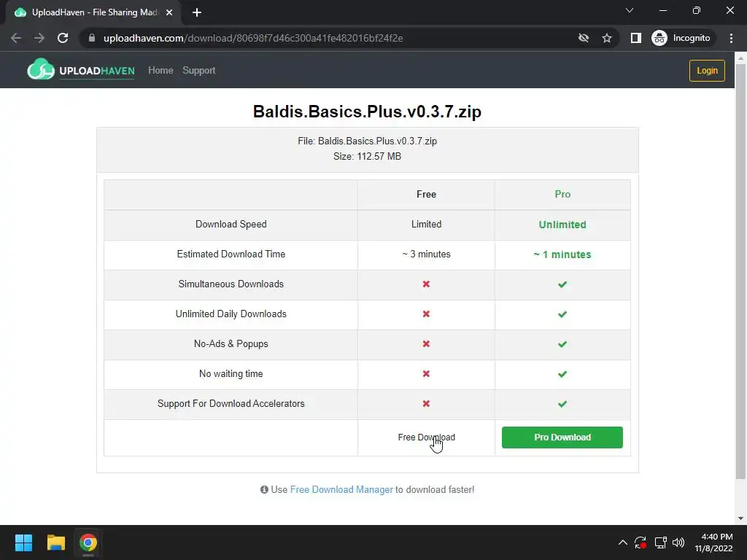Click the volume speaker tray icon
747x560 pixels.
[x=678, y=542]
